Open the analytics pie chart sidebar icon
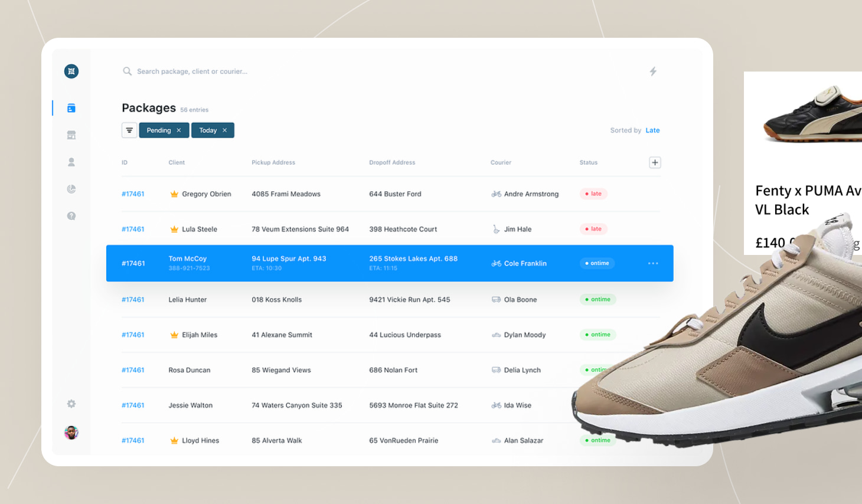 (71, 189)
